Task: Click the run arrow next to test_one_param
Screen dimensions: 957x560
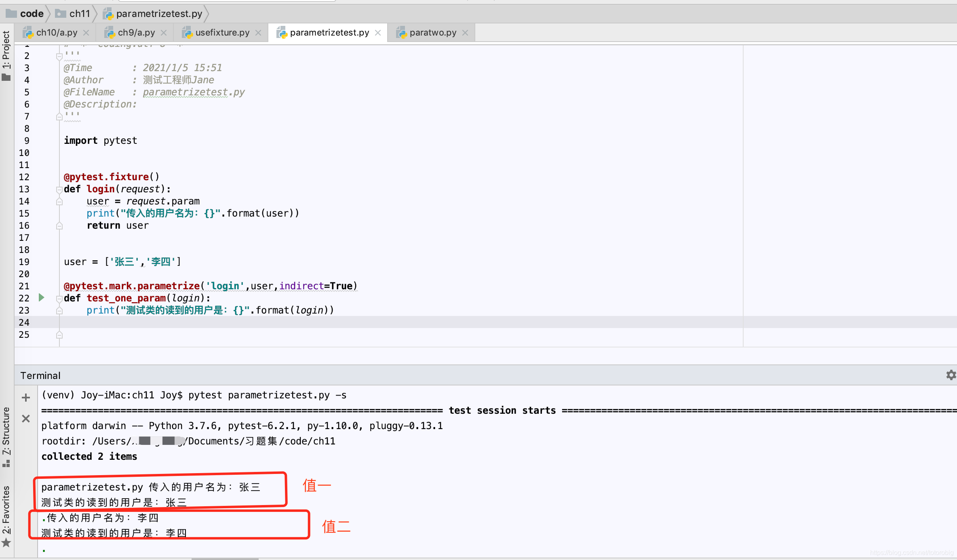Action: (41, 298)
